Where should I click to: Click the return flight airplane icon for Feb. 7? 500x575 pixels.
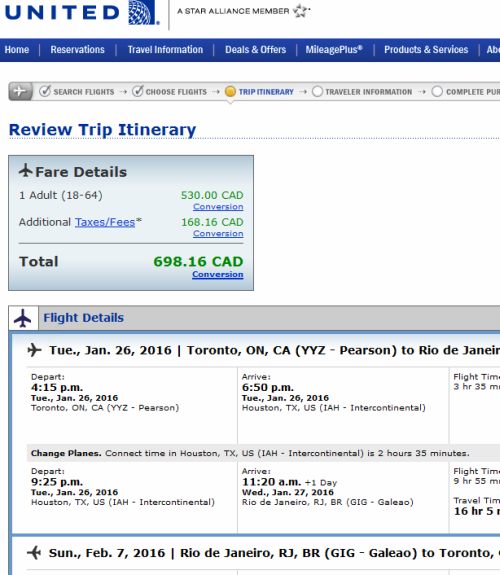point(34,552)
